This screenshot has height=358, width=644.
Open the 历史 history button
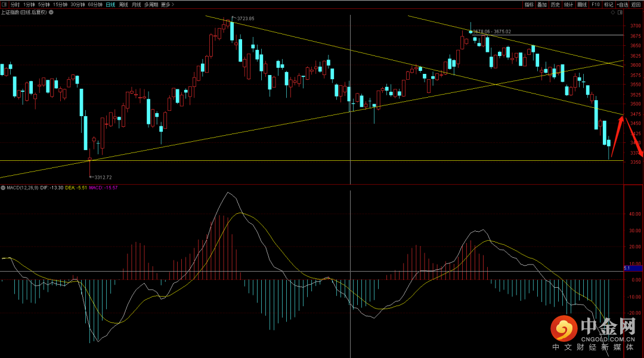(x=555, y=4)
